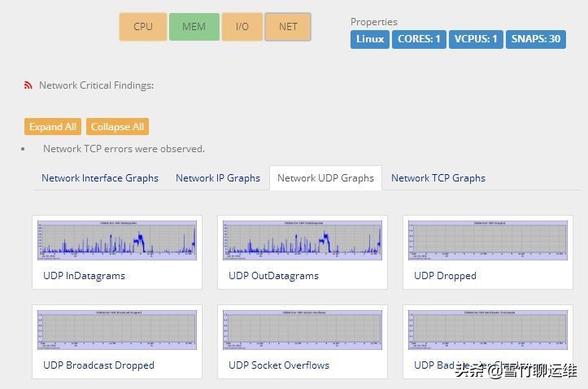Open the UDP OutDatagrams graph thumbnail
Image resolution: width=588 pixels, height=389 pixels.
303,241
